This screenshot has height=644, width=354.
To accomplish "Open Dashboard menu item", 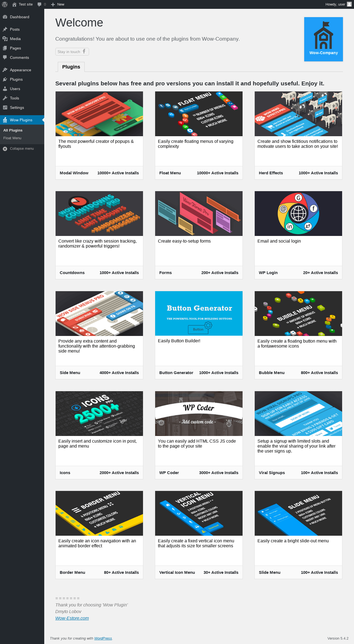I will pyautogui.click(x=22, y=17).
